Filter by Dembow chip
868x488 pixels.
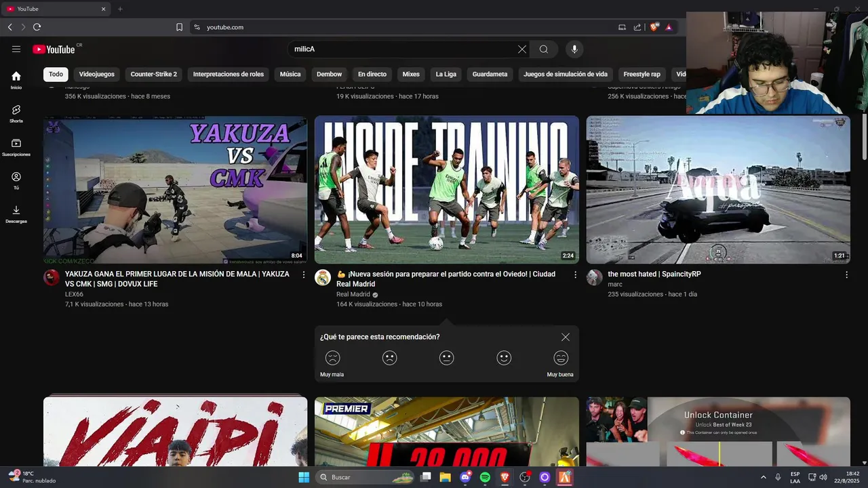pyautogui.click(x=330, y=75)
